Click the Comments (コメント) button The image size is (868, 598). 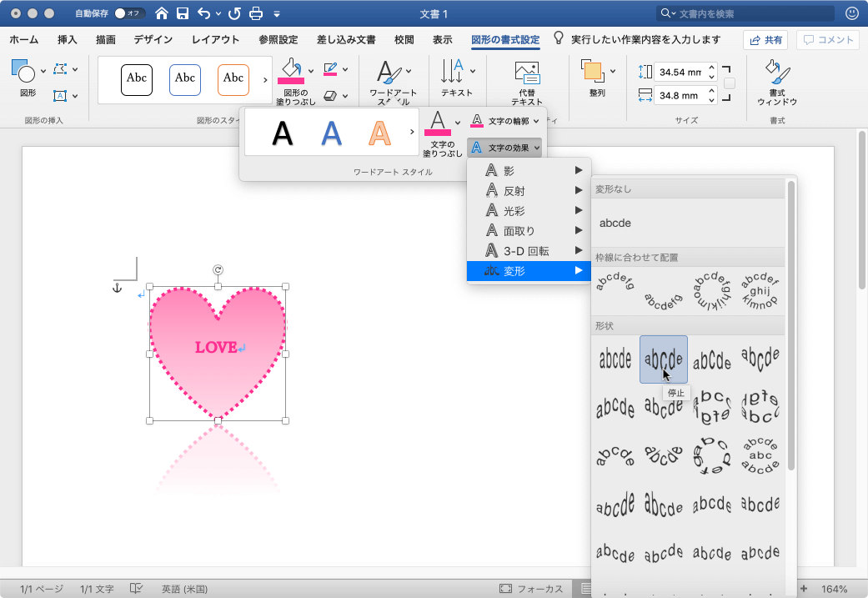[x=828, y=40]
